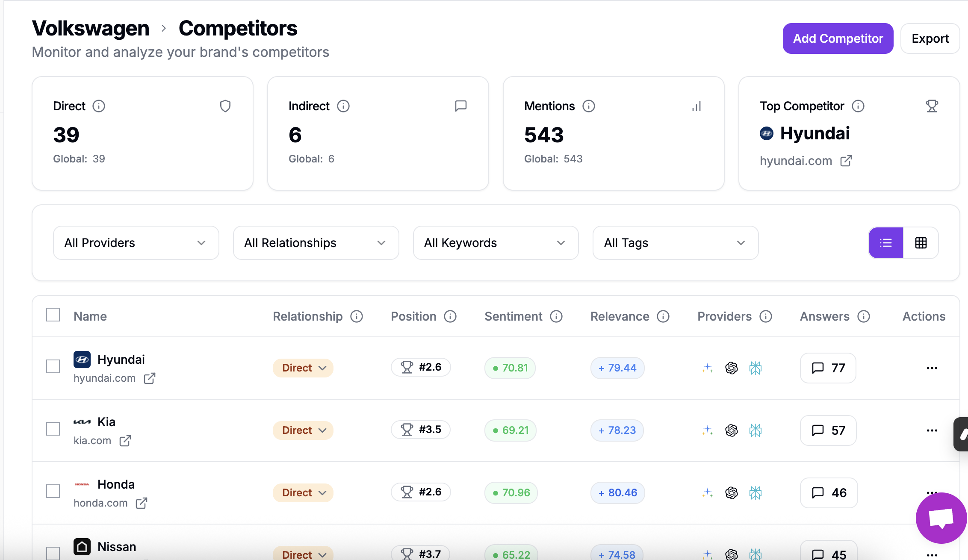Open actions menu for Hyundai row
The image size is (968, 560).
[932, 368]
